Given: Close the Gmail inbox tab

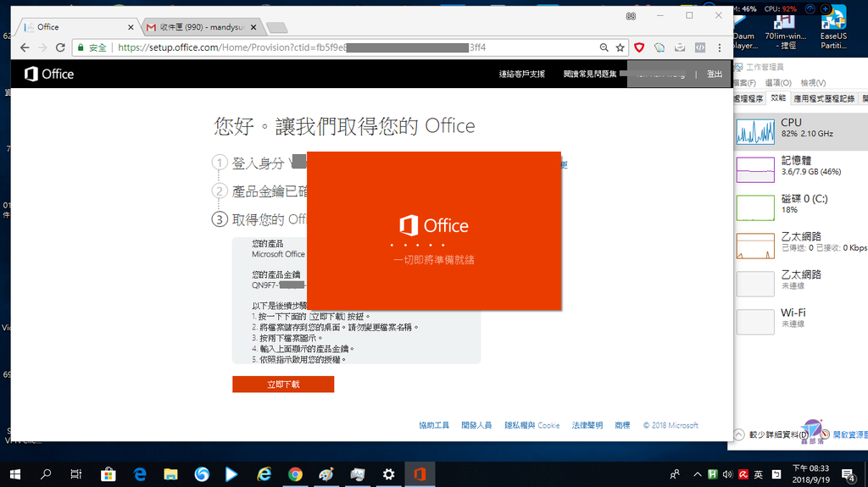Looking at the screenshot, I should click(253, 27).
